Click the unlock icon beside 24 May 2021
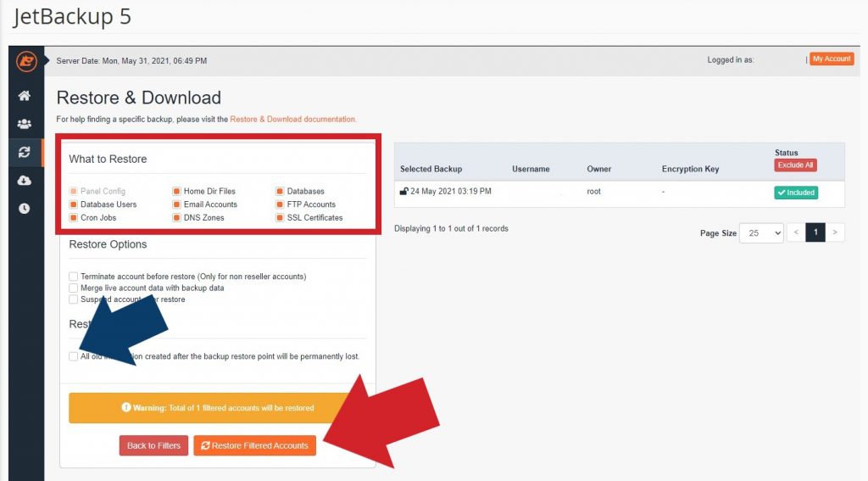The width and height of the screenshot is (868, 481). [x=403, y=192]
